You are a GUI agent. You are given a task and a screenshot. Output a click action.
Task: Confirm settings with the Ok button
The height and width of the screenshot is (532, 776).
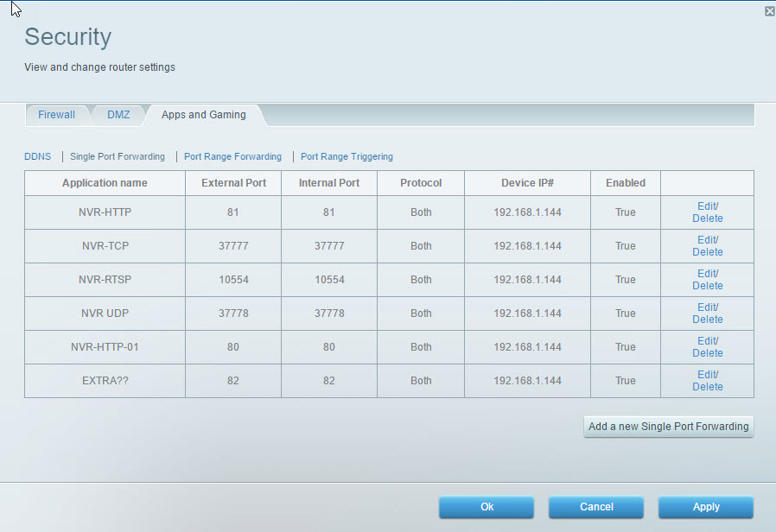(x=487, y=507)
